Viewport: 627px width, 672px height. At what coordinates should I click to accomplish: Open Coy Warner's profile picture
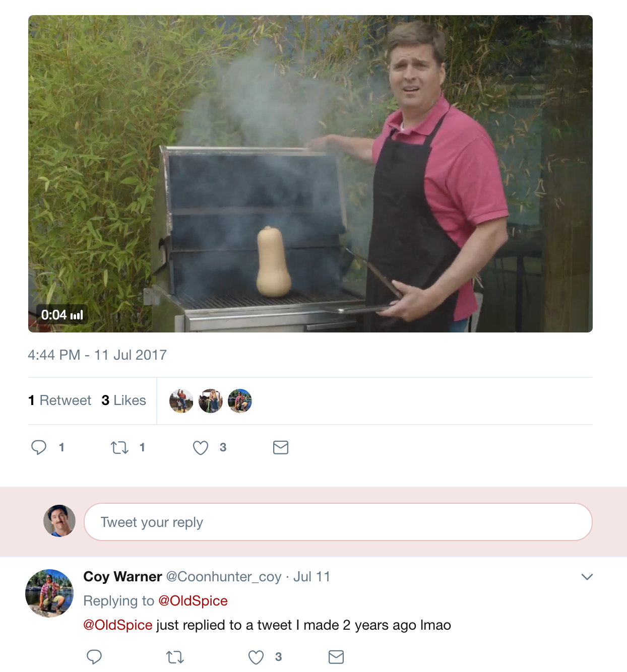[x=49, y=593]
